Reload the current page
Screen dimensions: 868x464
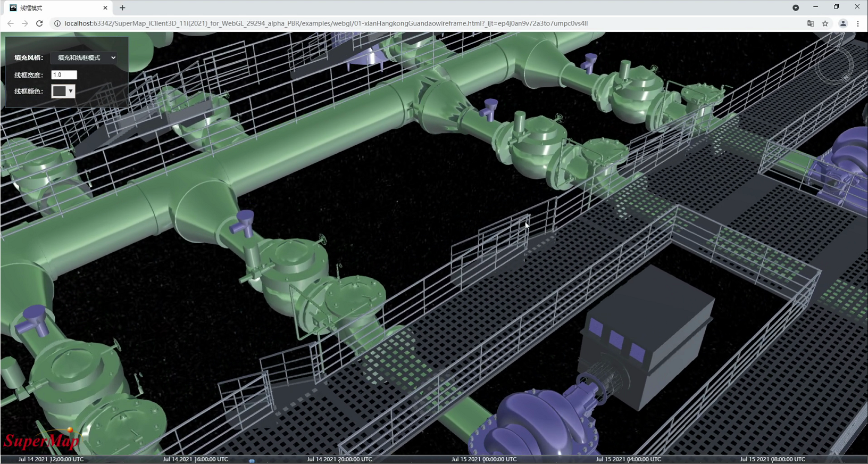tap(39, 23)
